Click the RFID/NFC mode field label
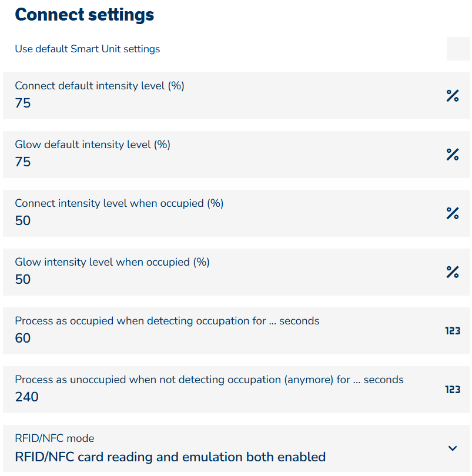This screenshot has height=476, width=472. (x=55, y=438)
